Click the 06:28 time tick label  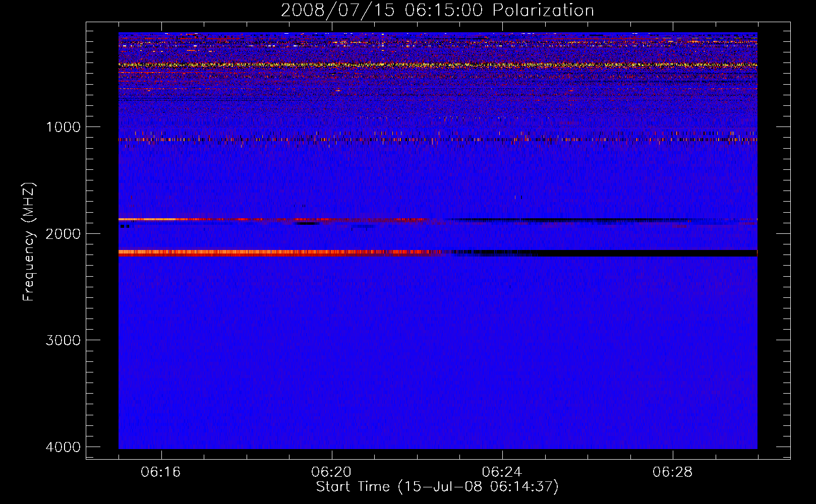pos(672,472)
